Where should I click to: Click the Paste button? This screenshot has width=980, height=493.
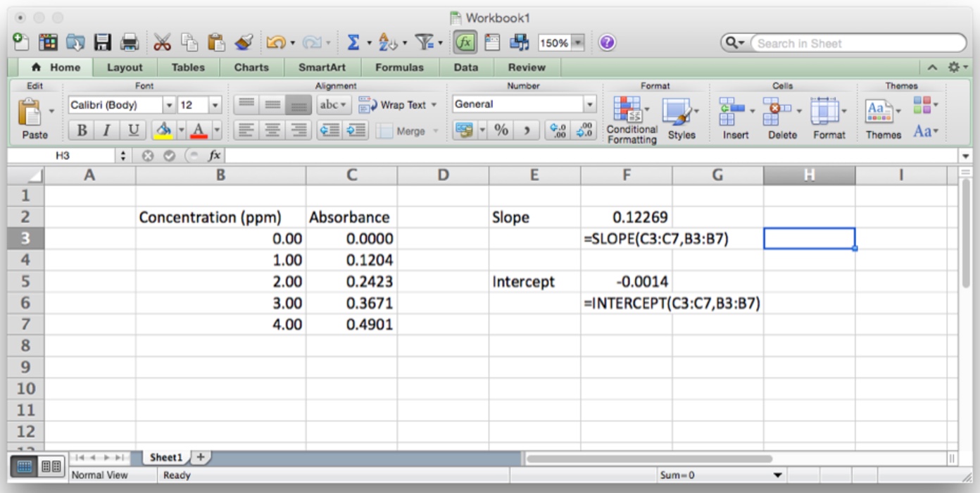tap(34, 119)
